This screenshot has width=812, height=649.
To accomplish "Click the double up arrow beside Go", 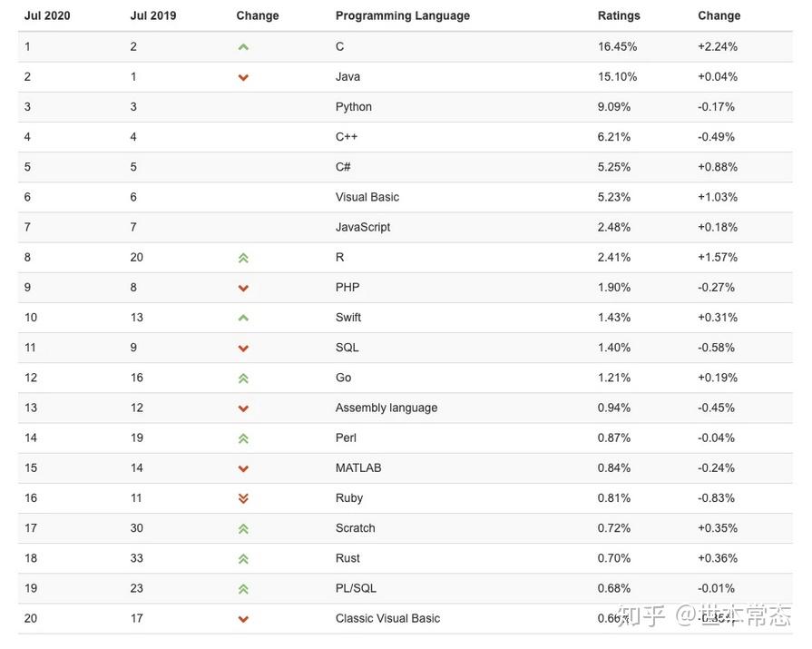I will tap(243, 378).
